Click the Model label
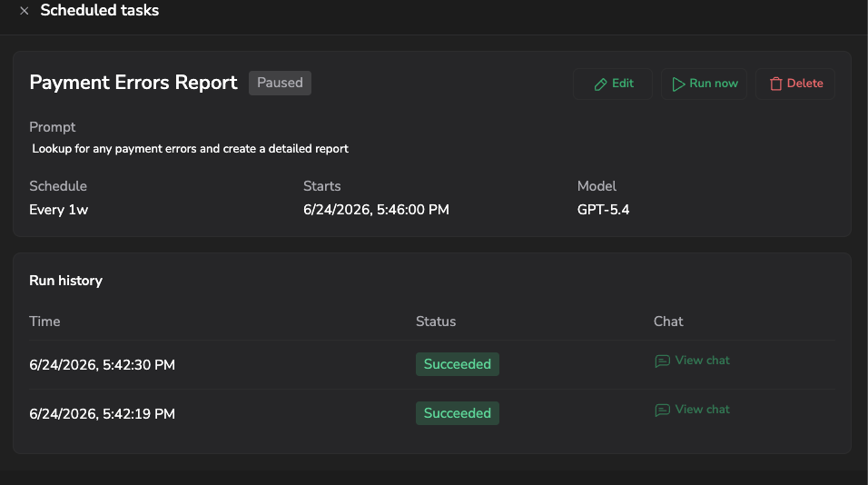Image resolution: width=868 pixels, height=485 pixels. 597,186
